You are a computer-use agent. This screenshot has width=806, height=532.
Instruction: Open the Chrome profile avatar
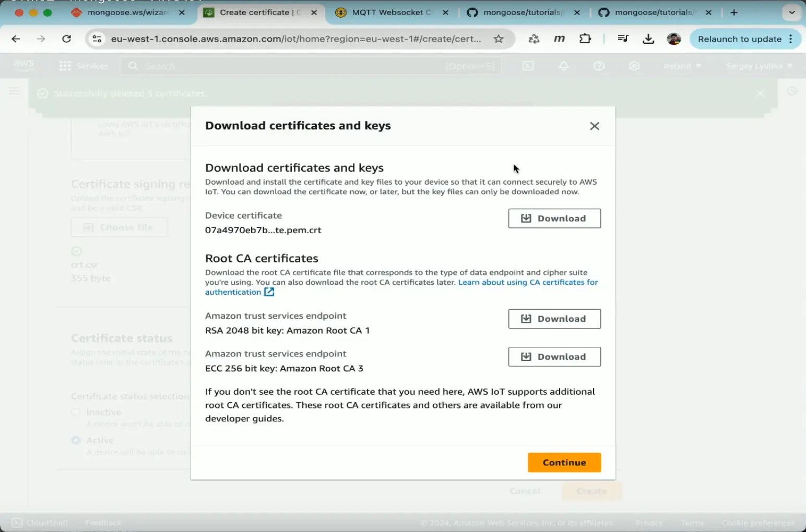674,39
